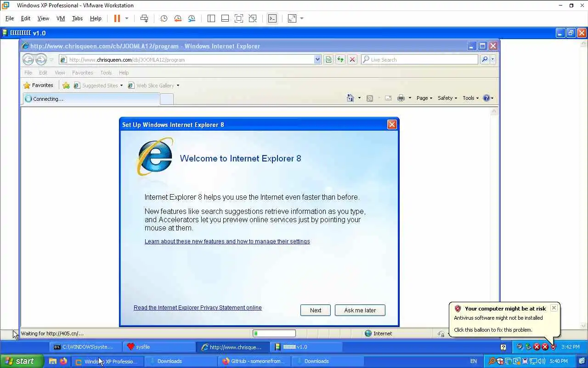Open the VMware snapshot manager
The image size is (588, 368).
click(x=192, y=18)
